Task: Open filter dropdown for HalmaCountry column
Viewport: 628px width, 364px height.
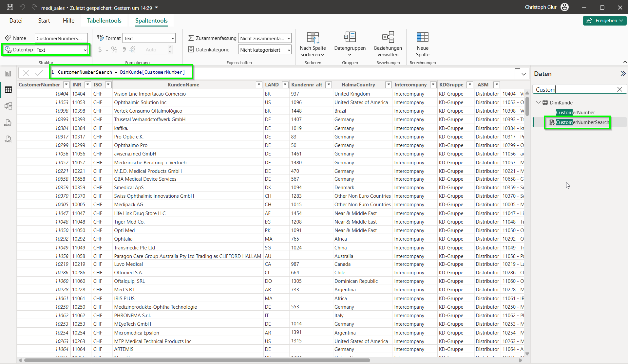Action: click(389, 85)
